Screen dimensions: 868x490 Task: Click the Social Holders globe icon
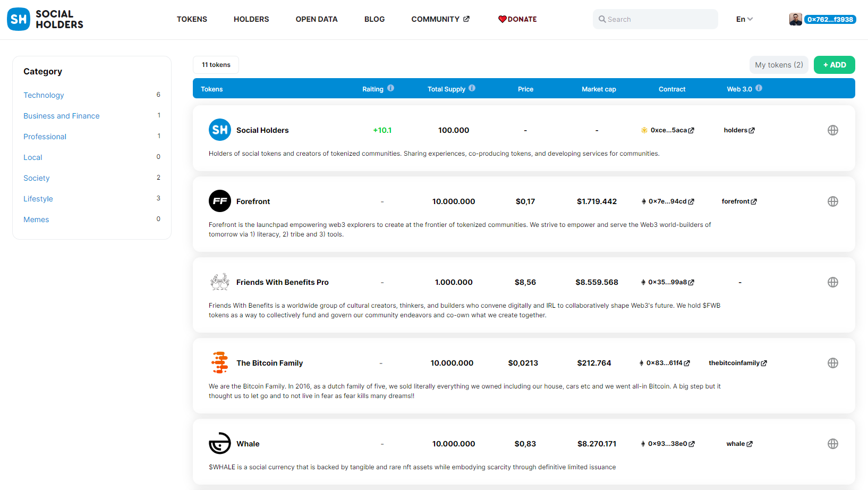pyautogui.click(x=833, y=130)
